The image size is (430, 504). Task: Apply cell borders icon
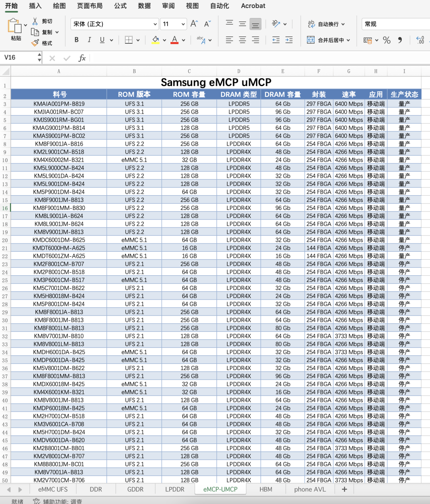[x=129, y=40]
